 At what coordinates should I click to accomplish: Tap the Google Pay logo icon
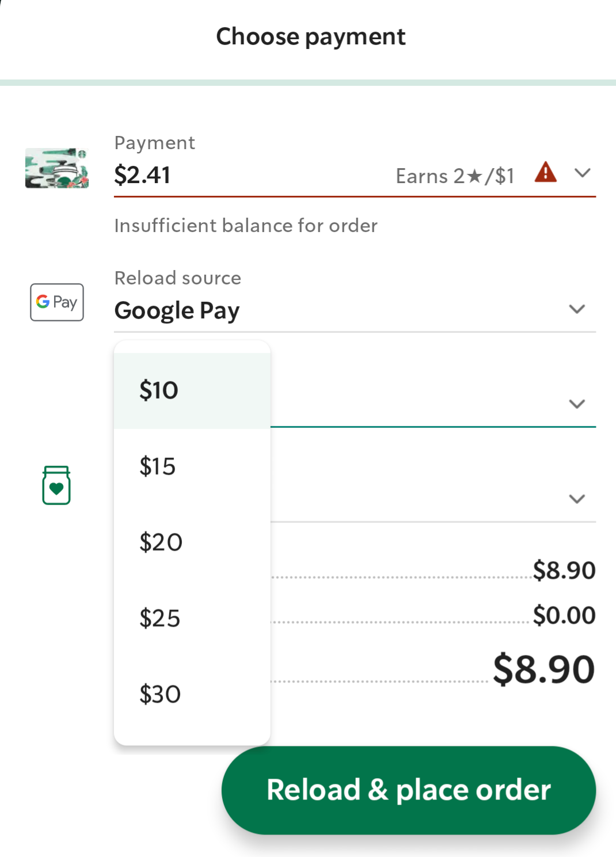point(57,302)
